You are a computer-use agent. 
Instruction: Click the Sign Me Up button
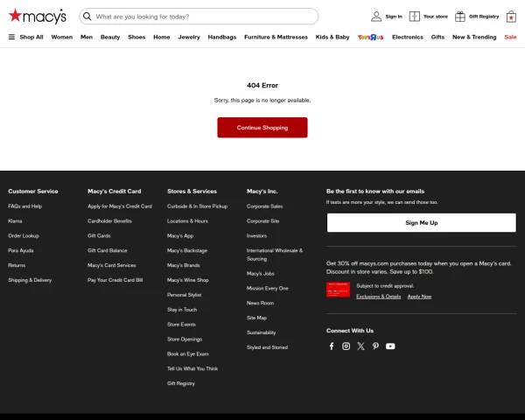[421, 223]
